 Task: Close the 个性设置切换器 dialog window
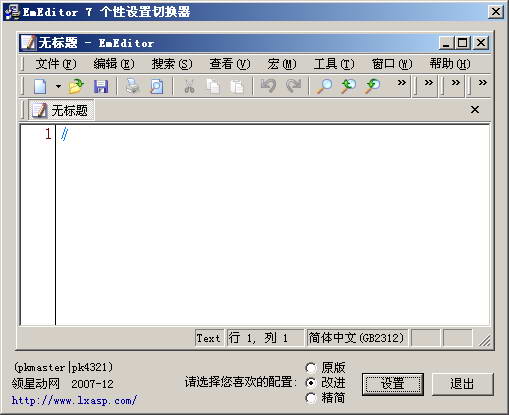coord(495,12)
